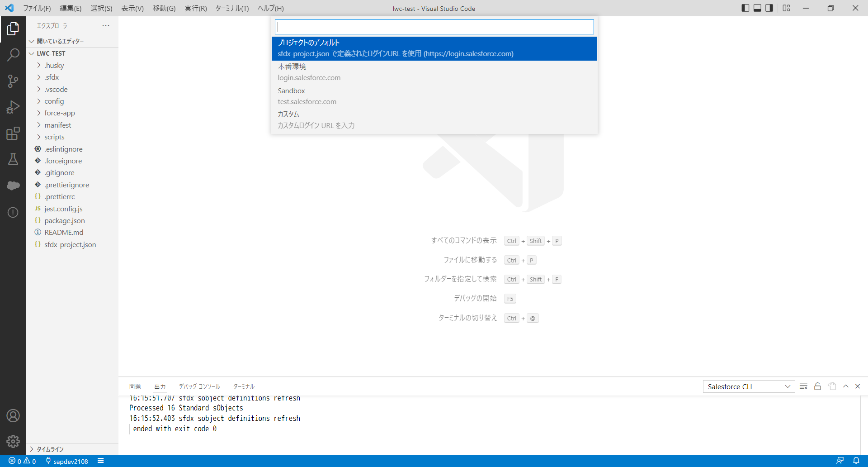Click list icon next to sapdev2108

click(x=101, y=461)
